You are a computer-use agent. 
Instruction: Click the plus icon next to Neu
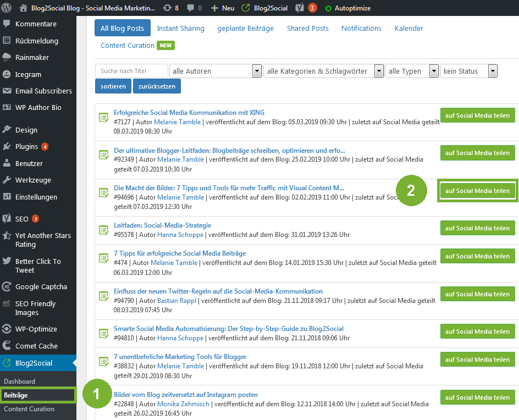coord(214,8)
